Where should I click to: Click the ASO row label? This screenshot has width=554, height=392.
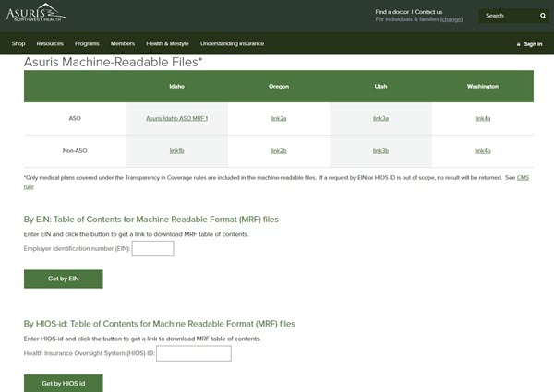coord(75,119)
